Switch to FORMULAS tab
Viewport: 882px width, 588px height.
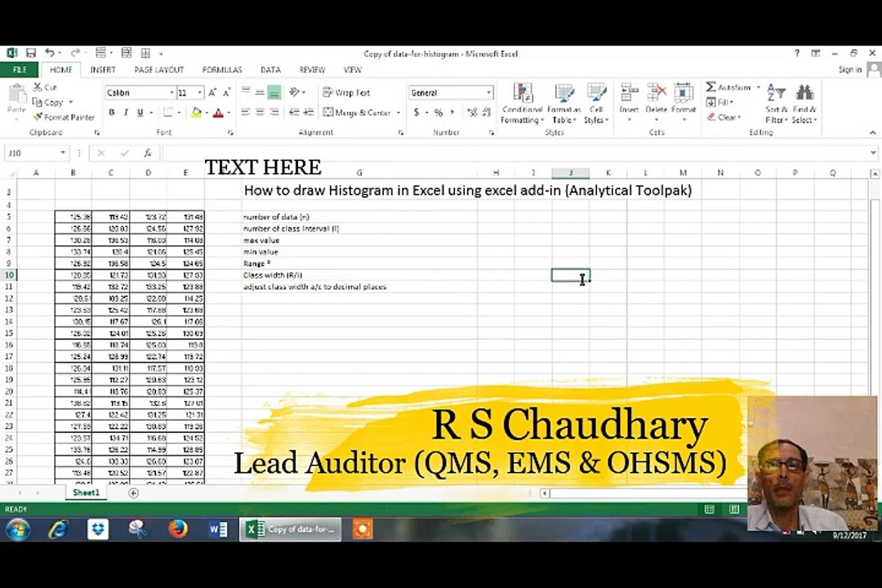coord(221,69)
